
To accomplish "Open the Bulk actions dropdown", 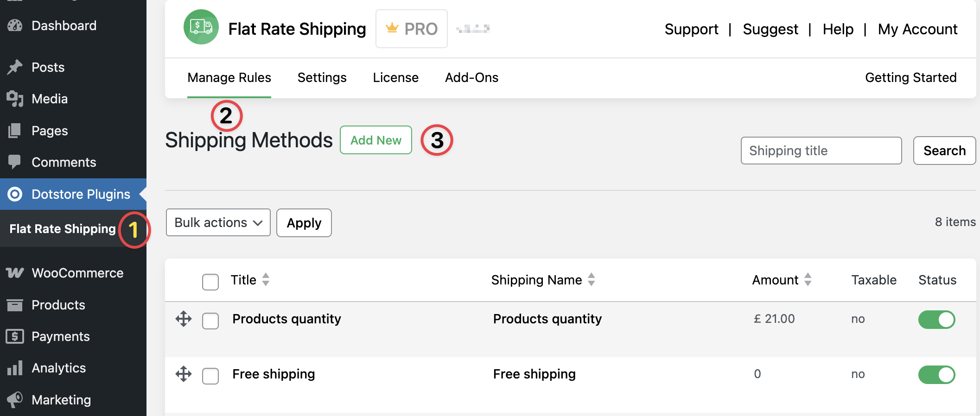I will [x=218, y=222].
